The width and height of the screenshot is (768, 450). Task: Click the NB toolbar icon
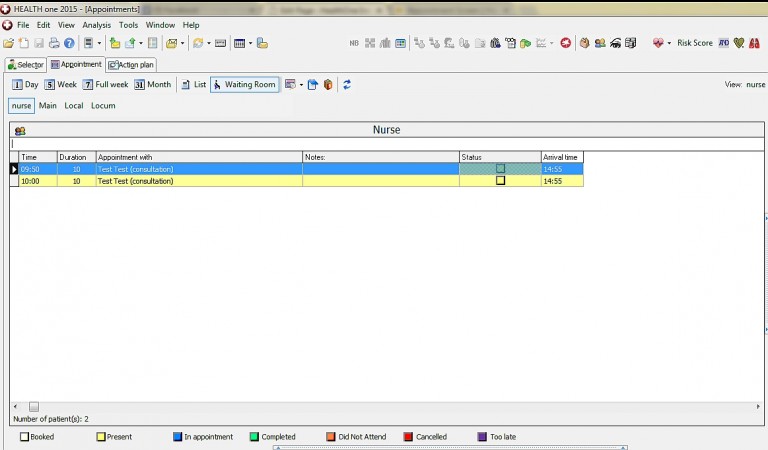coord(354,43)
